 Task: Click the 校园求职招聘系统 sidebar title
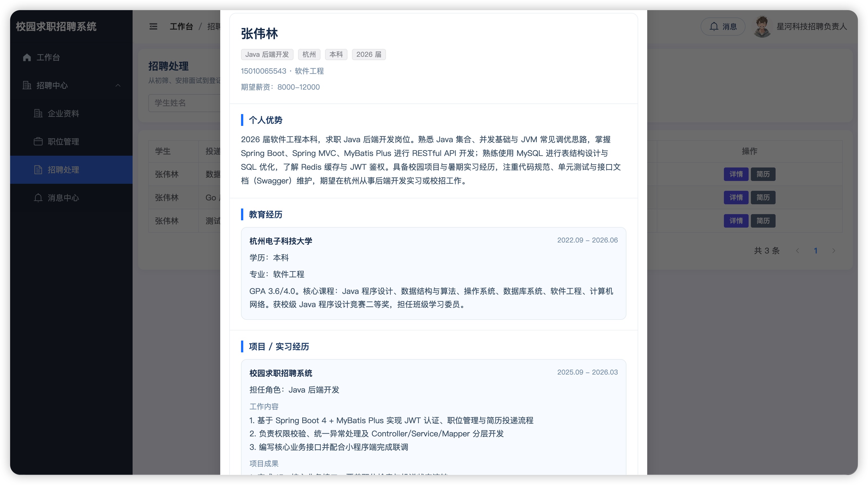click(x=56, y=26)
